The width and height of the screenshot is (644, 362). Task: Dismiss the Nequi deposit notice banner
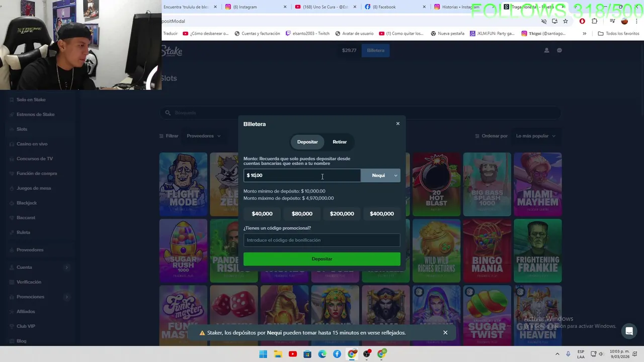445,332
